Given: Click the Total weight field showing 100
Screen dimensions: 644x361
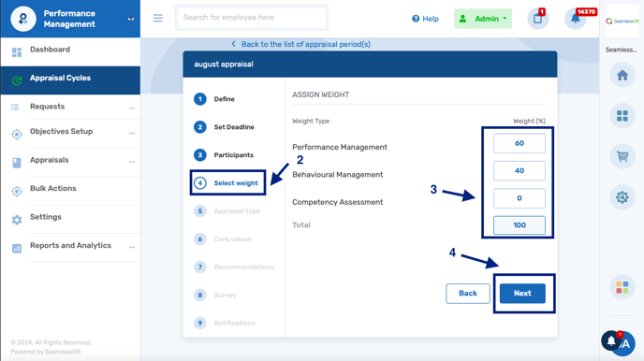Looking at the screenshot, I should coord(520,224).
